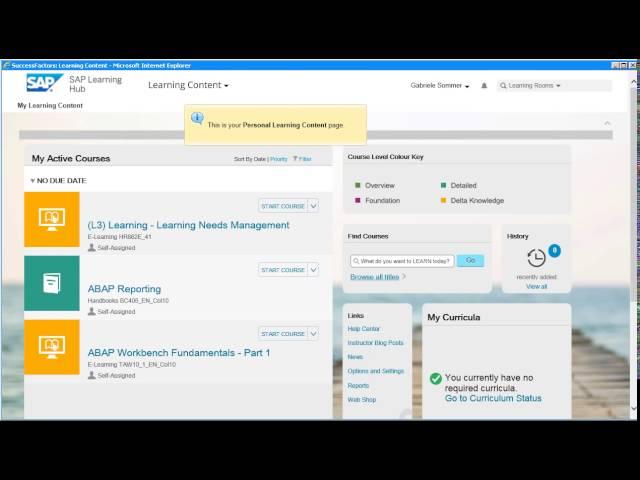
Task: Open the ABAP Reporting handbook tile icon
Action: click(52, 283)
